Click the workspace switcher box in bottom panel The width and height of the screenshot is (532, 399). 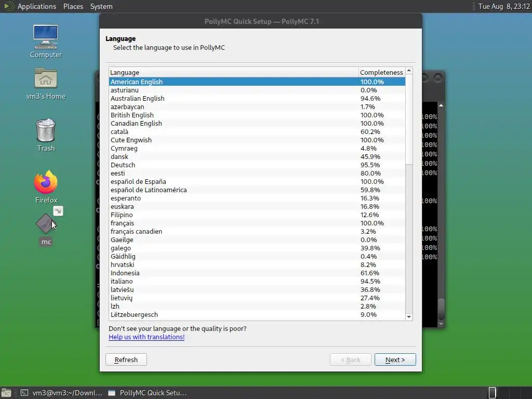pos(493,393)
